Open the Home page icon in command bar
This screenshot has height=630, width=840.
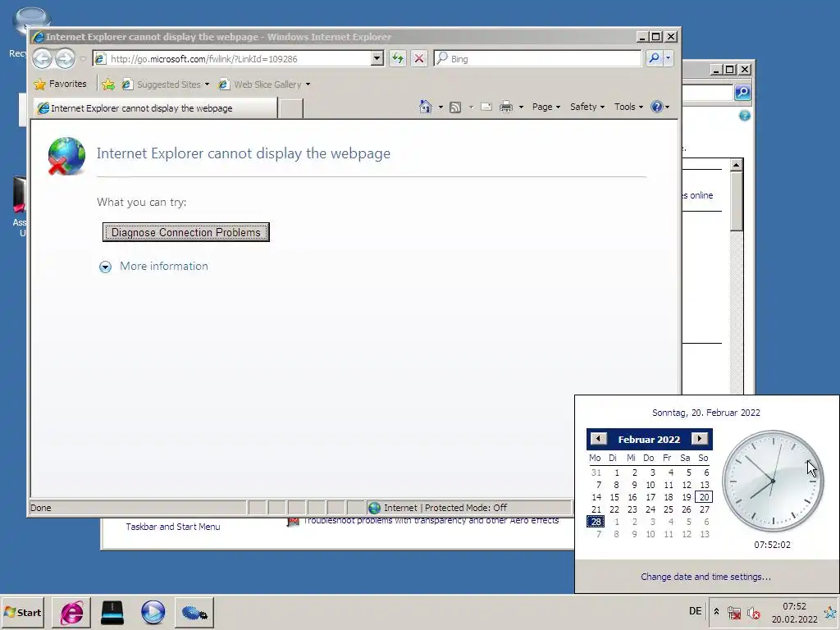[x=426, y=107]
